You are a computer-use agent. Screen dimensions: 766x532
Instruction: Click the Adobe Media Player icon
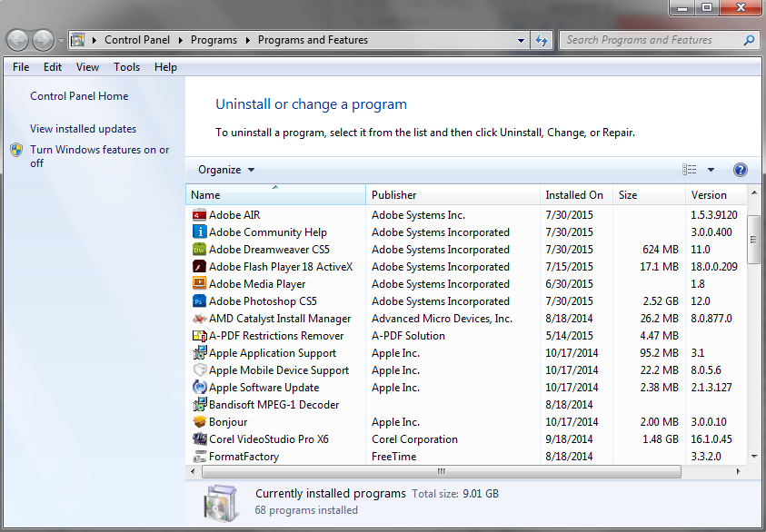[x=199, y=284]
